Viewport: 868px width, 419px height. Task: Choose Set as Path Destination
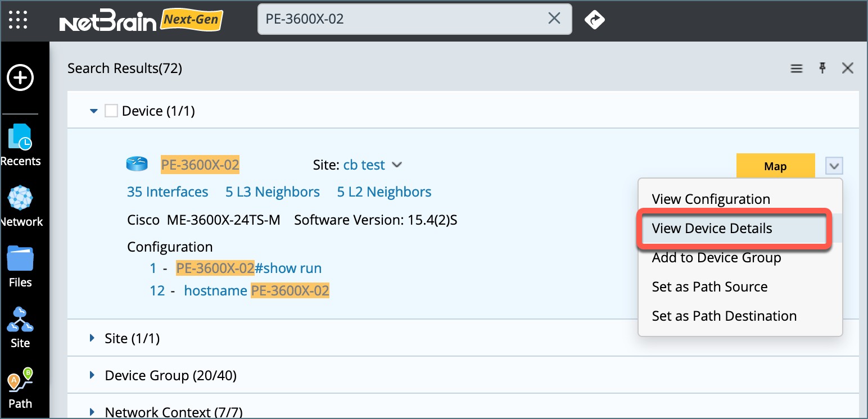740,316
